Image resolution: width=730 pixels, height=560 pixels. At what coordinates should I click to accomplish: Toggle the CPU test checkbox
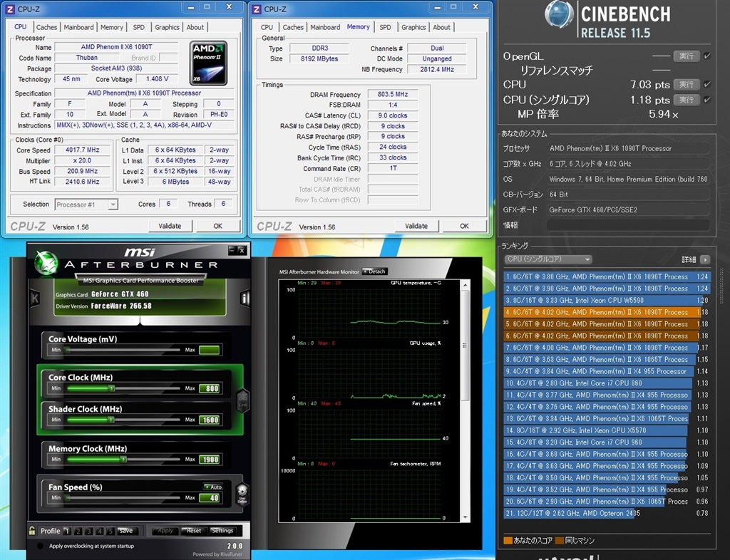pos(707,84)
